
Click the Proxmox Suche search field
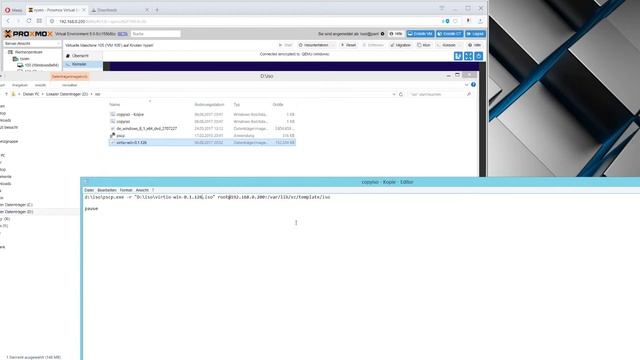click(155, 34)
